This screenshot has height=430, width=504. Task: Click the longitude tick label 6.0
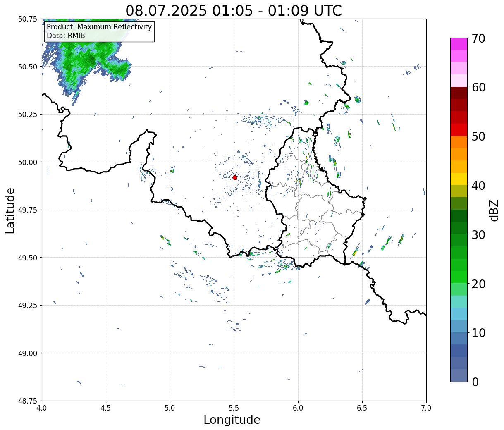pos(298,408)
